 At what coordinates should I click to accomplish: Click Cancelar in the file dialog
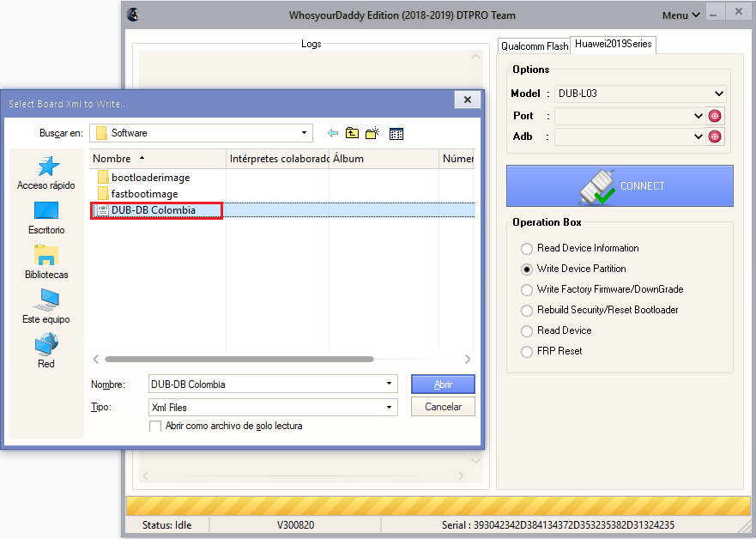click(x=443, y=407)
